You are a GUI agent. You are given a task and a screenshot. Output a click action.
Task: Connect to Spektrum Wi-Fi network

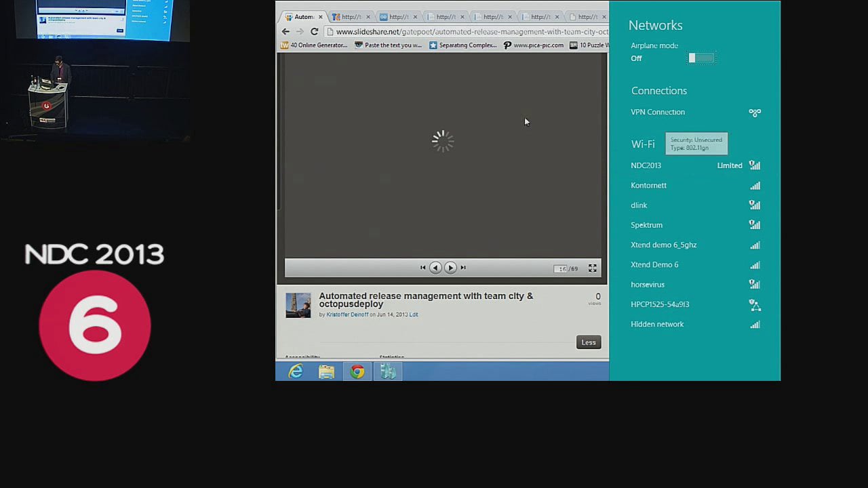pyautogui.click(x=695, y=225)
